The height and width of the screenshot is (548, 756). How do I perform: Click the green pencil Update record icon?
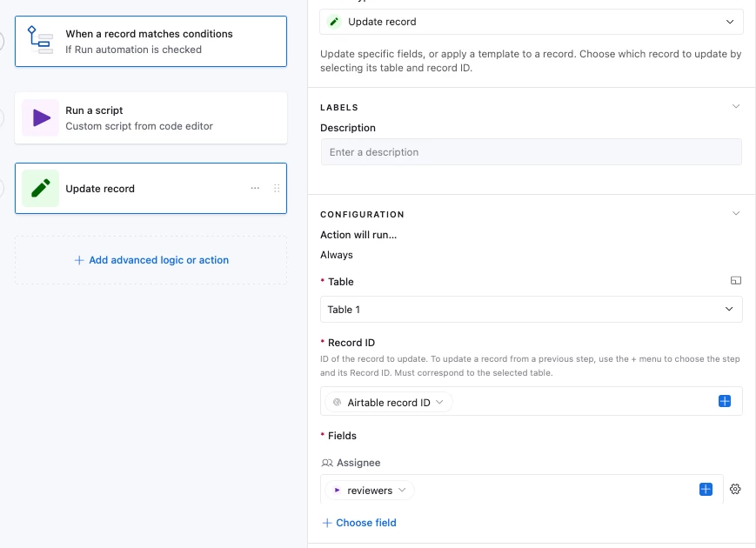click(40, 189)
